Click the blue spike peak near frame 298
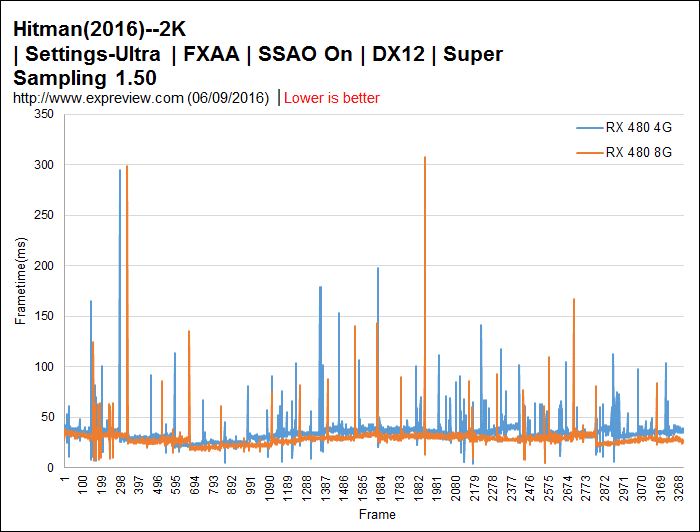 pyautogui.click(x=120, y=170)
